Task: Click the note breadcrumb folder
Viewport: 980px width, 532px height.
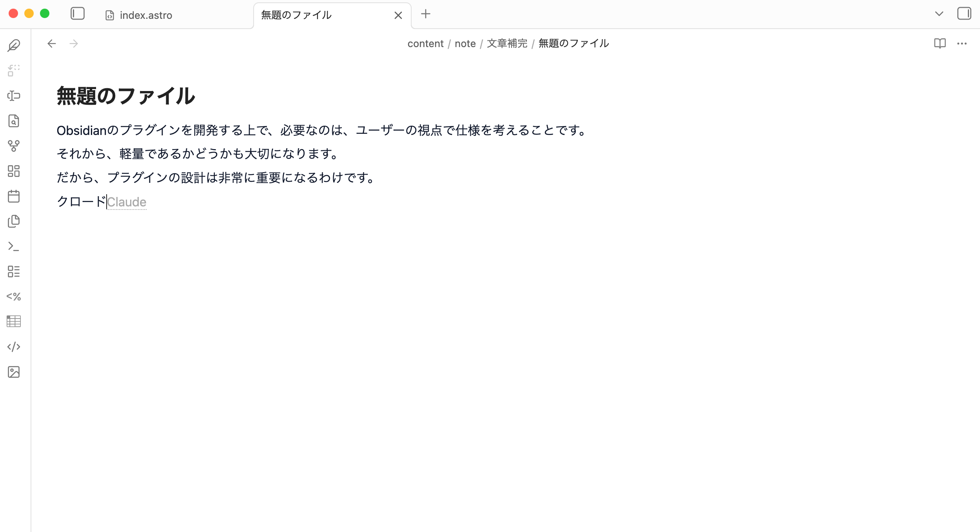Action: [465, 44]
